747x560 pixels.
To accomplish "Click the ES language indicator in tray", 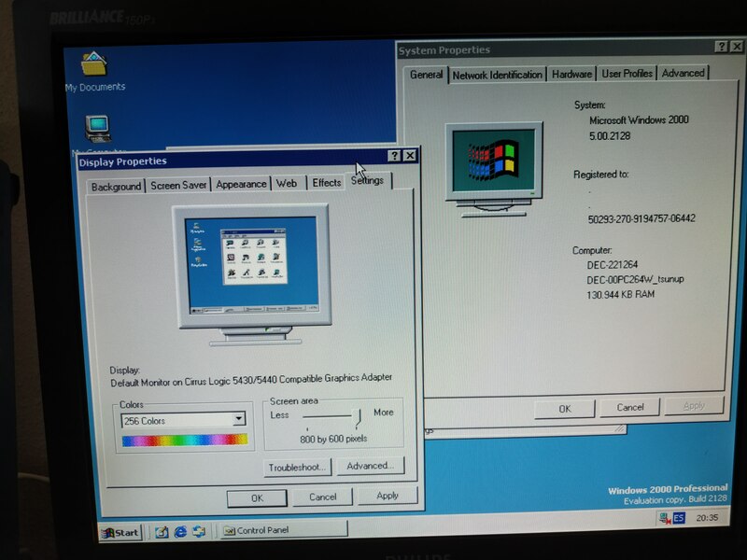I will pos(679,518).
